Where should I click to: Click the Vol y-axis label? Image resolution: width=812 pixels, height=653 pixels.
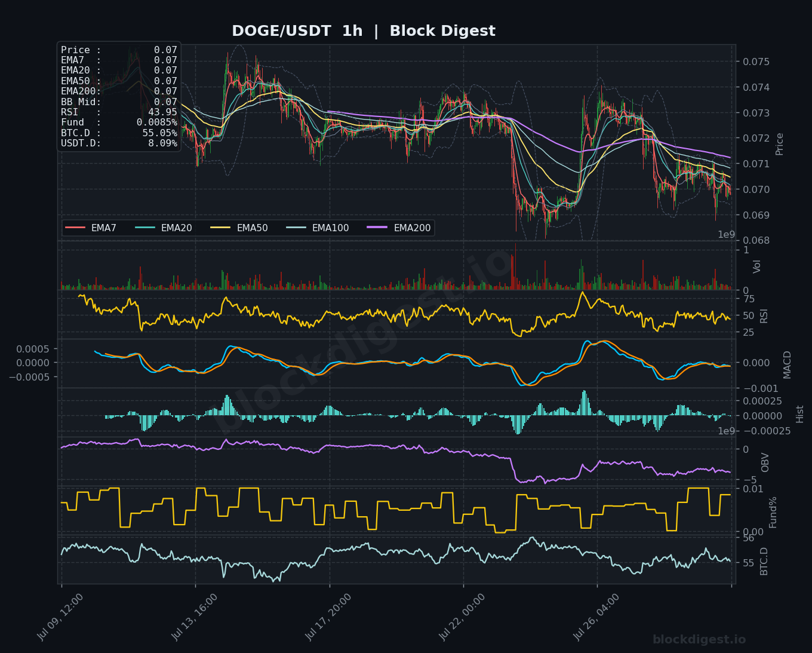click(756, 266)
